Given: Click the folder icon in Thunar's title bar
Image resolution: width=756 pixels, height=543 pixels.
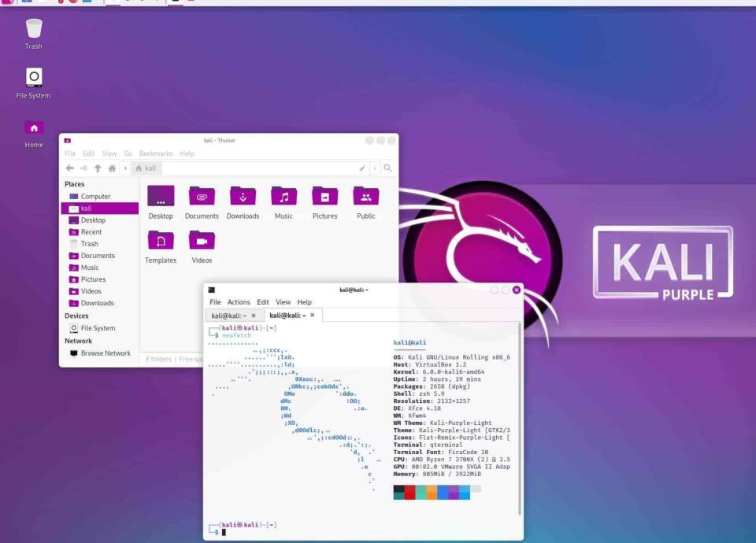Looking at the screenshot, I should coord(68,140).
